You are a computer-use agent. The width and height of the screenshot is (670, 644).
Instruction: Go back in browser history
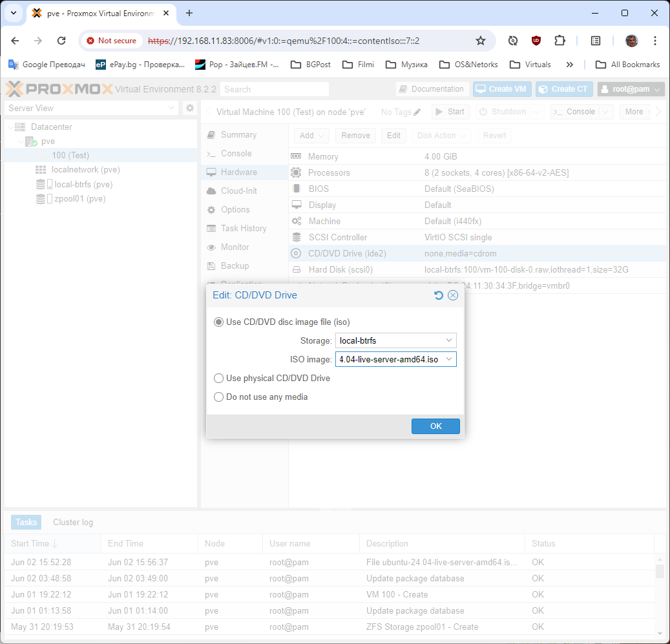(x=15, y=41)
